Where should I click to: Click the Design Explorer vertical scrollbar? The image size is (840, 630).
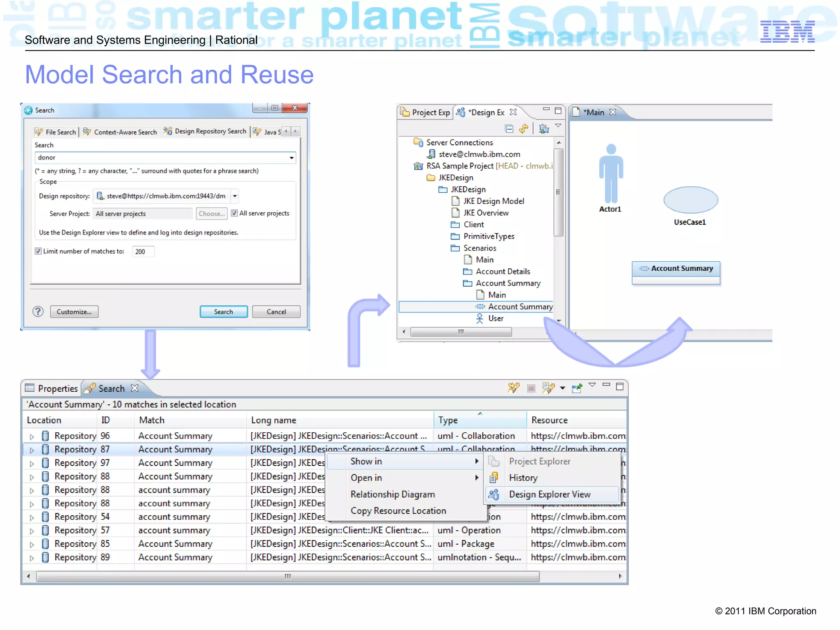coord(558,192)
